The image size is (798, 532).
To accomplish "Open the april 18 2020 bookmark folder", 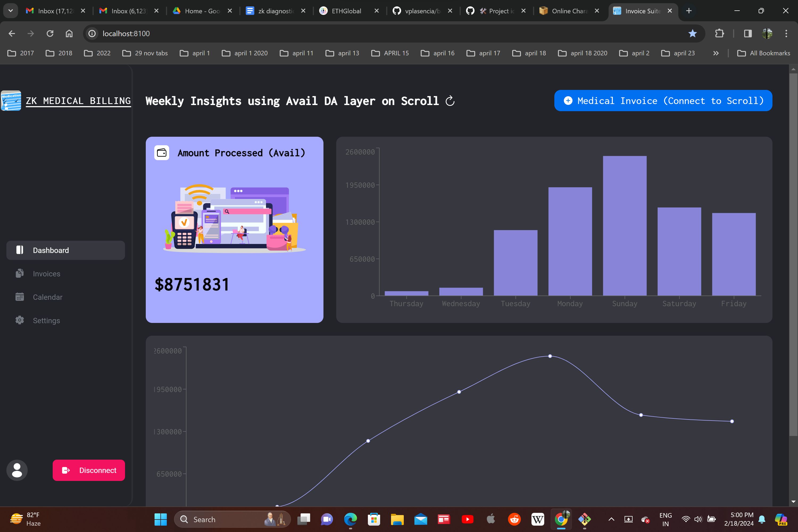I will coord(583,53).
